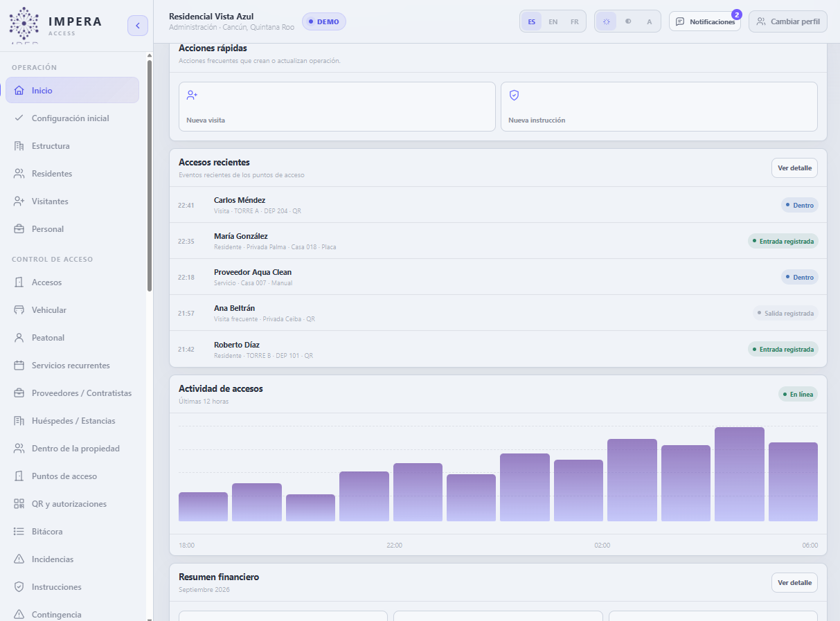Click the Residencial Vista Azul title
The width and height of the screenshot is (840, 621).
pyautogui.click(x=211, y=17)
